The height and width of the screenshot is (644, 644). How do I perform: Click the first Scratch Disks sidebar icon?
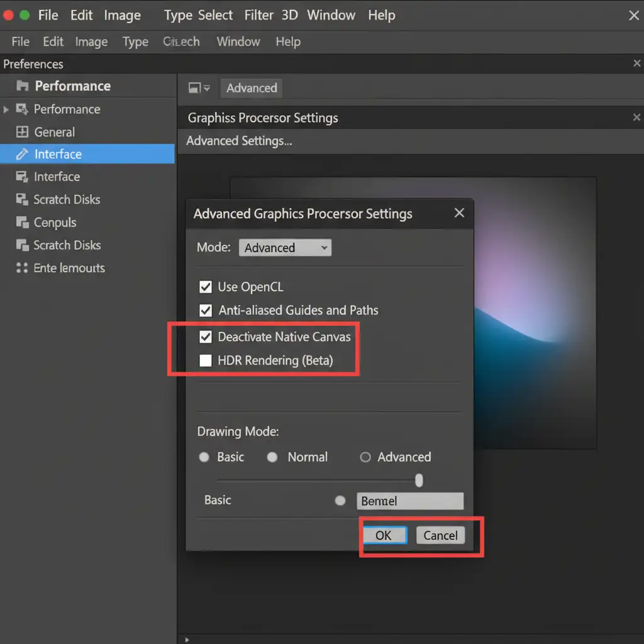tap(22, 199)
